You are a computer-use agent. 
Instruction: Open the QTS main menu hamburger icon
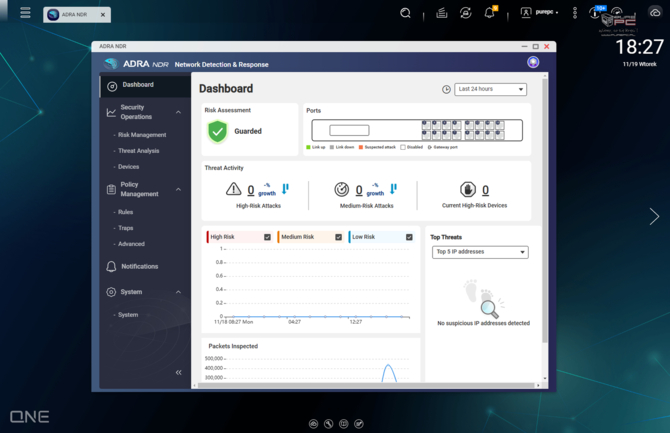[x=25, y=12]
